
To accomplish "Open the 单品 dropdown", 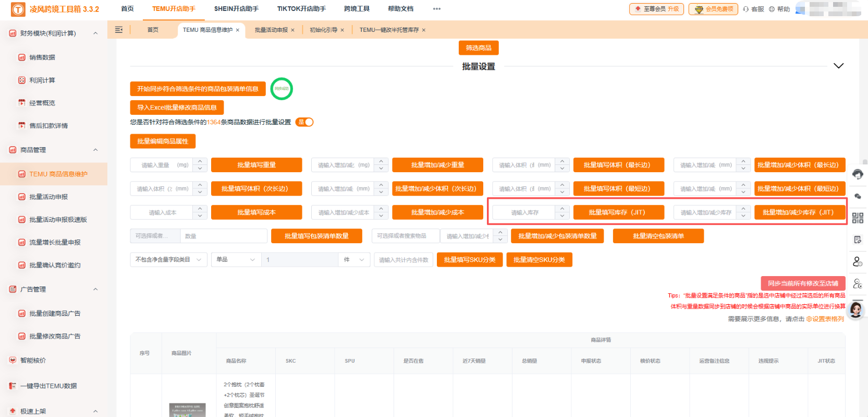I will coord(236,260).
